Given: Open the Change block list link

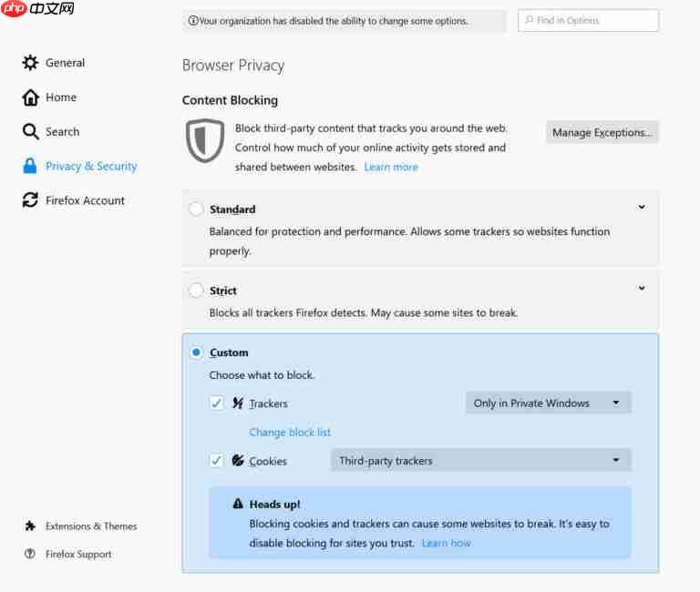Looking at the screenshot, I should coord(290,433).
